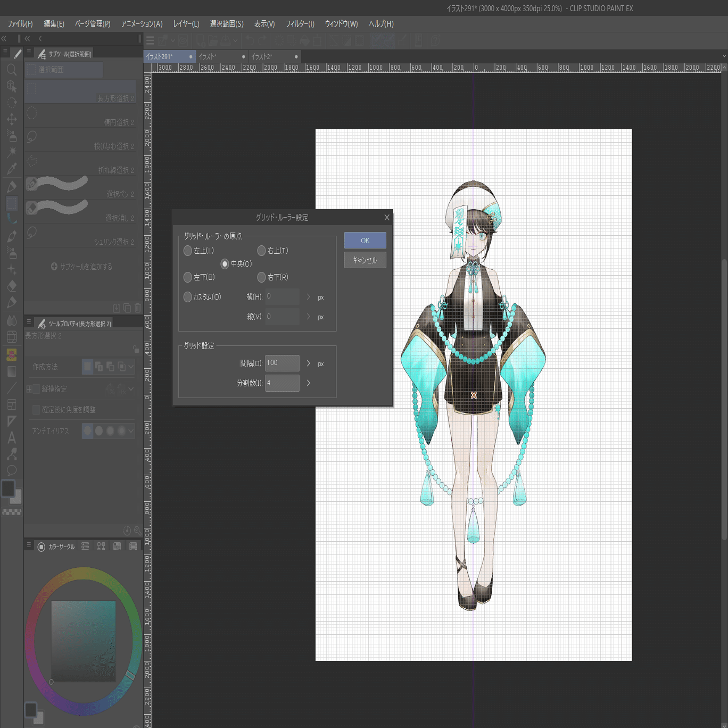Click the transparent color checkered swatch
Screen dimensions: 728x728
tap(12, 512)
